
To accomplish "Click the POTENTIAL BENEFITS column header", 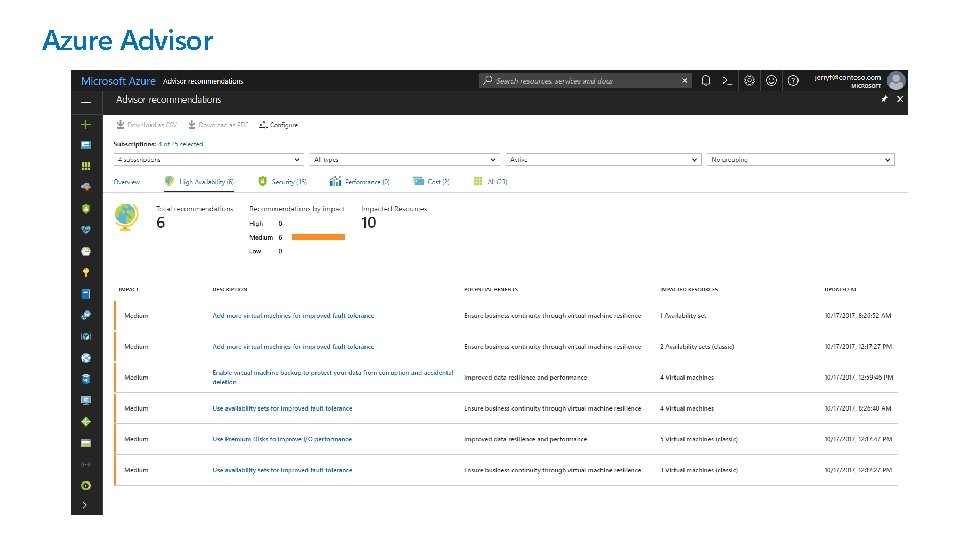I will pos(491,290).
